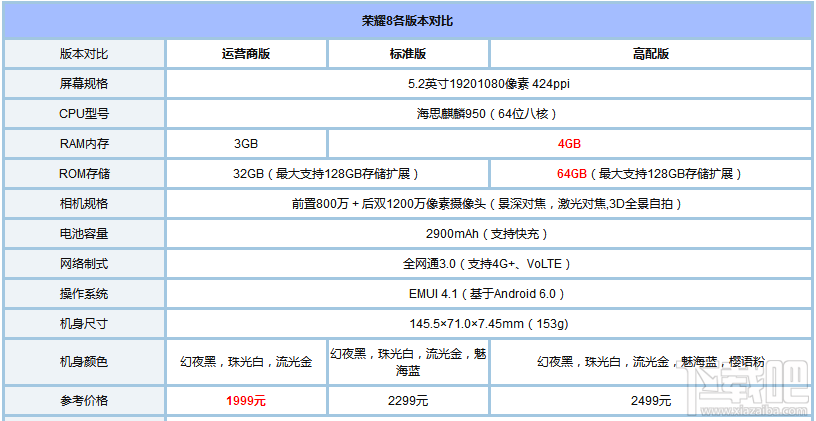Click the 5.2英寸 screen spec text
The height and width of the screenshot is (421, 816).
click(489, 84)
